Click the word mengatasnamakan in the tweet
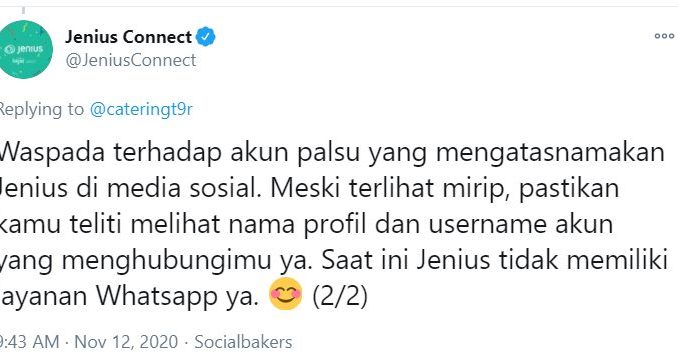Viewport: 678px width, 361px height. (550, 153)
